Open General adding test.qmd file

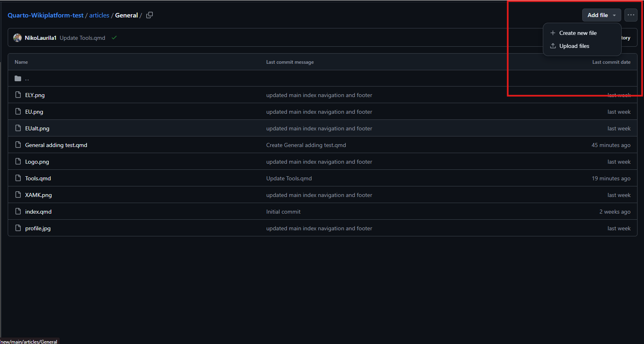tap(56, 145)
